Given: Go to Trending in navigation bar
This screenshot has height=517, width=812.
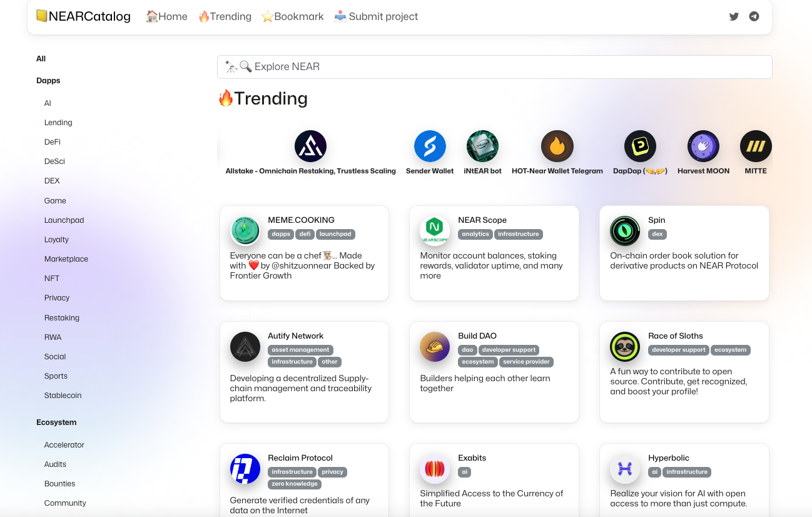Looking at the screenshot, I should (x=225, y=17).
